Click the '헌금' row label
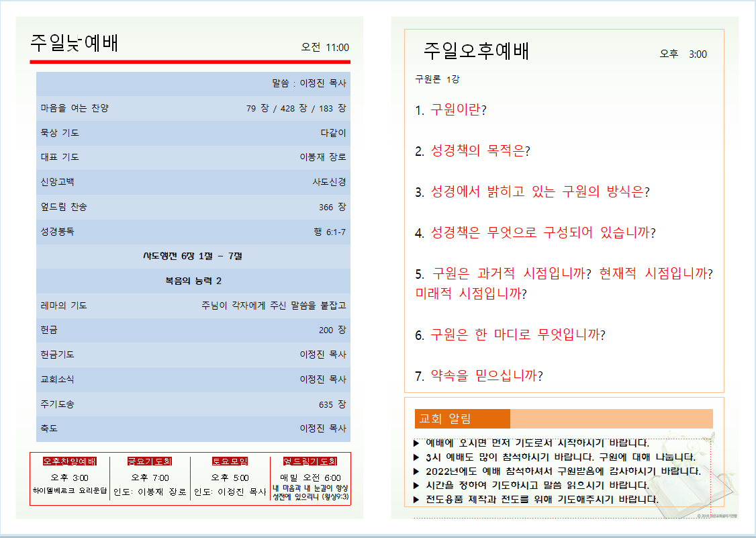Screen dimensions: 756x538 click(49, 330)
